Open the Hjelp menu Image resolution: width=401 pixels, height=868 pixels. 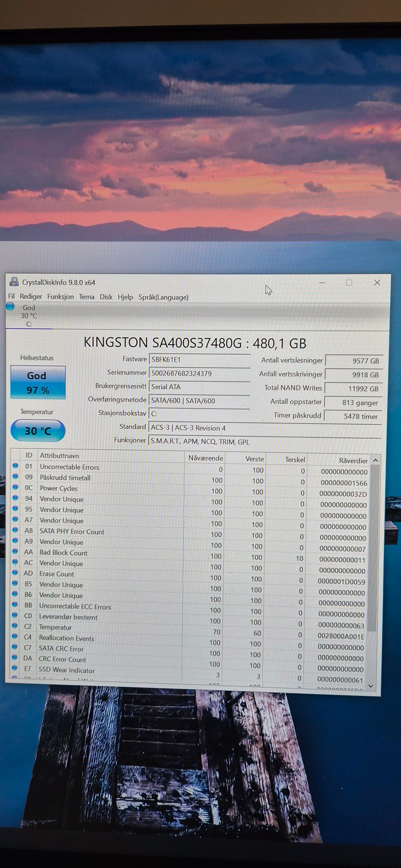(125, 297)
